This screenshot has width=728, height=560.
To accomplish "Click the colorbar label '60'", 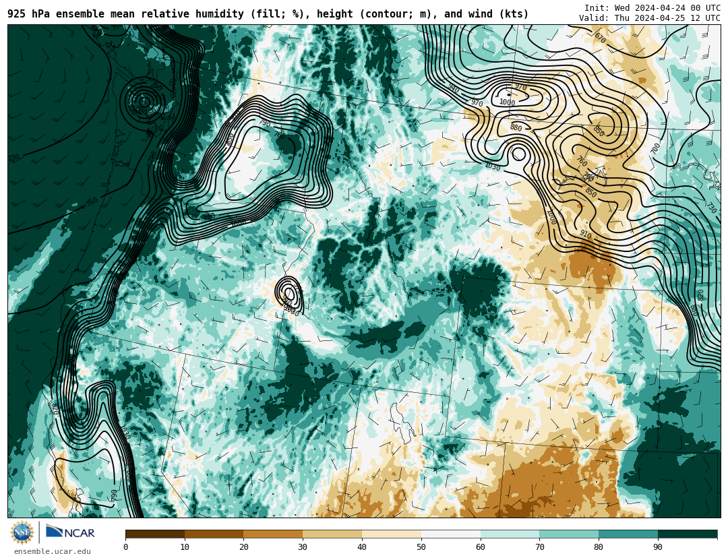I will (481, 547).
